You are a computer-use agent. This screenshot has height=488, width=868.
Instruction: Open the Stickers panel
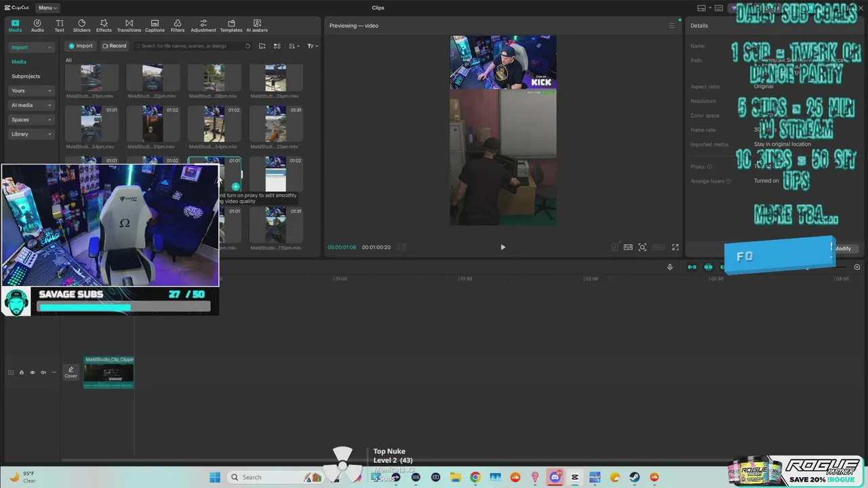[x=81, y=26]
